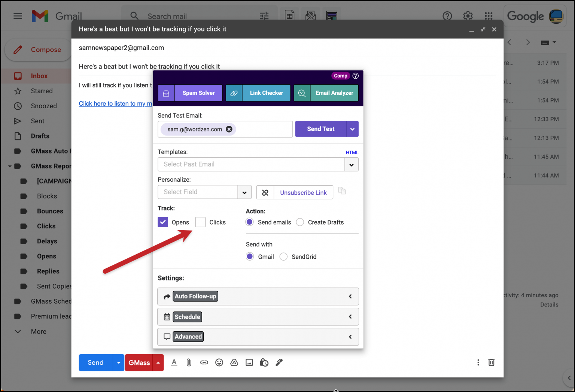Attach a file using the paperclip icon
The image size is (575, 392).
[x=189, y=362]
